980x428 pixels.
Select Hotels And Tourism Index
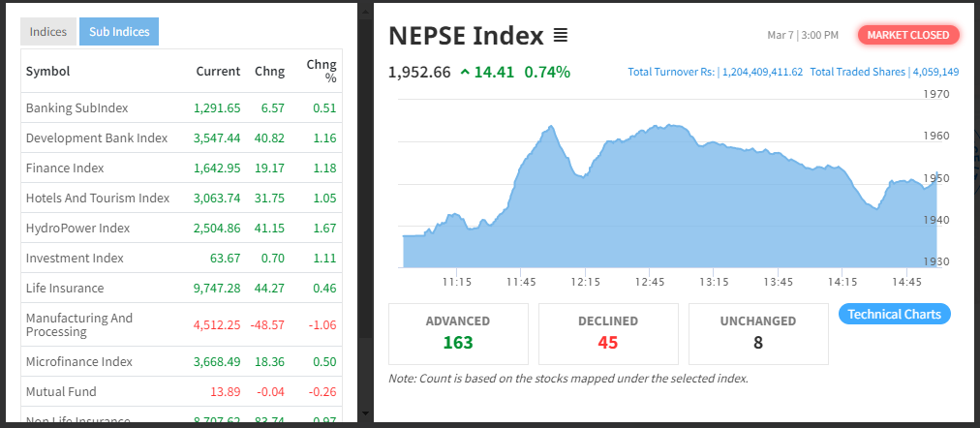point(98,198)
